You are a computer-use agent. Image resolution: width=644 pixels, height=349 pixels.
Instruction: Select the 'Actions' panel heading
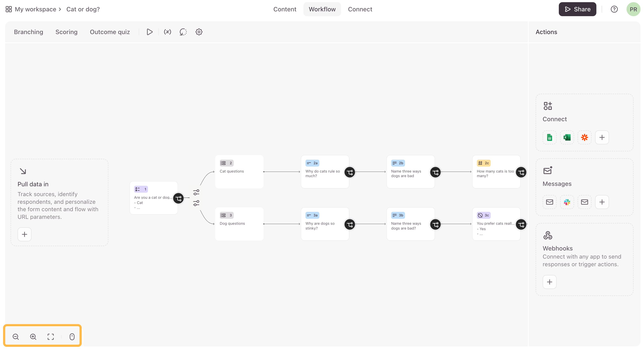(546, 32)
